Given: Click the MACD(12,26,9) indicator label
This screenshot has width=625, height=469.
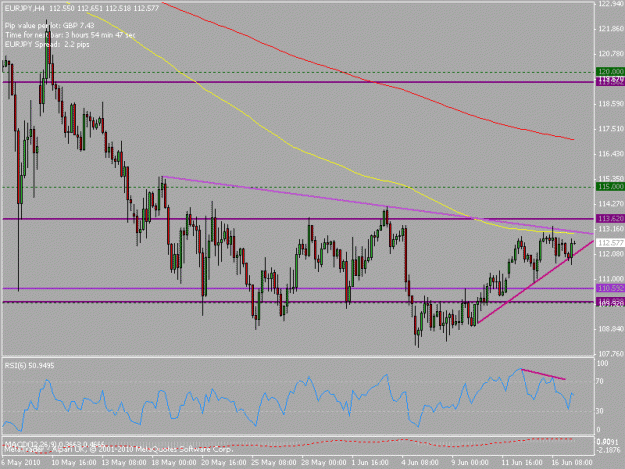Looking at the screenshot, I should coord(54,444).
